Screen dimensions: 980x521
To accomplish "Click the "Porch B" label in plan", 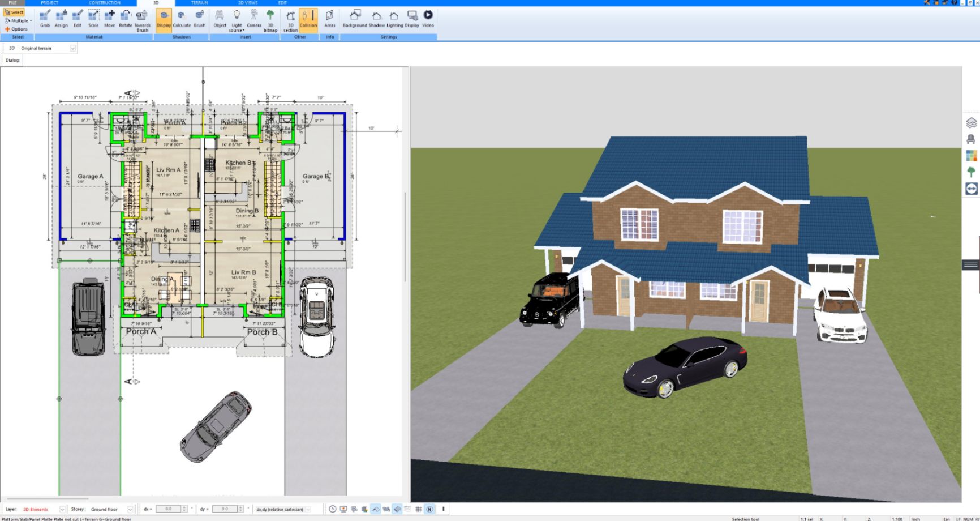I will (x=262, y=332).
